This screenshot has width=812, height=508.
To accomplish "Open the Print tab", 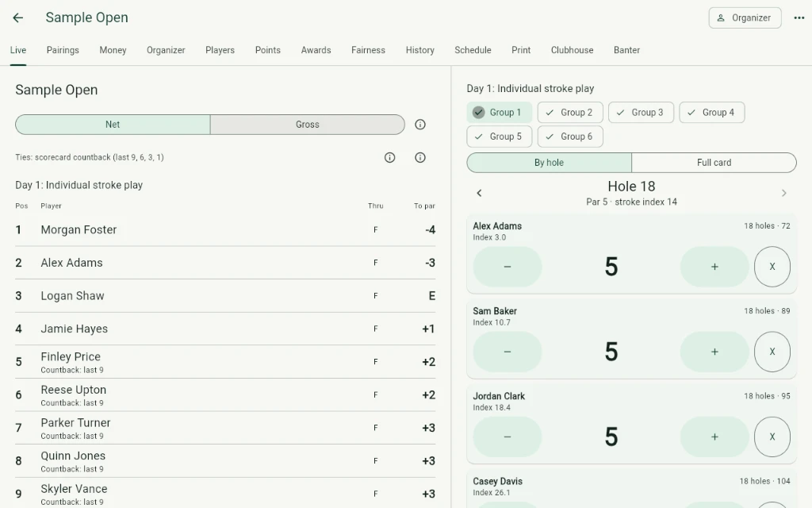I will (521, 50).
